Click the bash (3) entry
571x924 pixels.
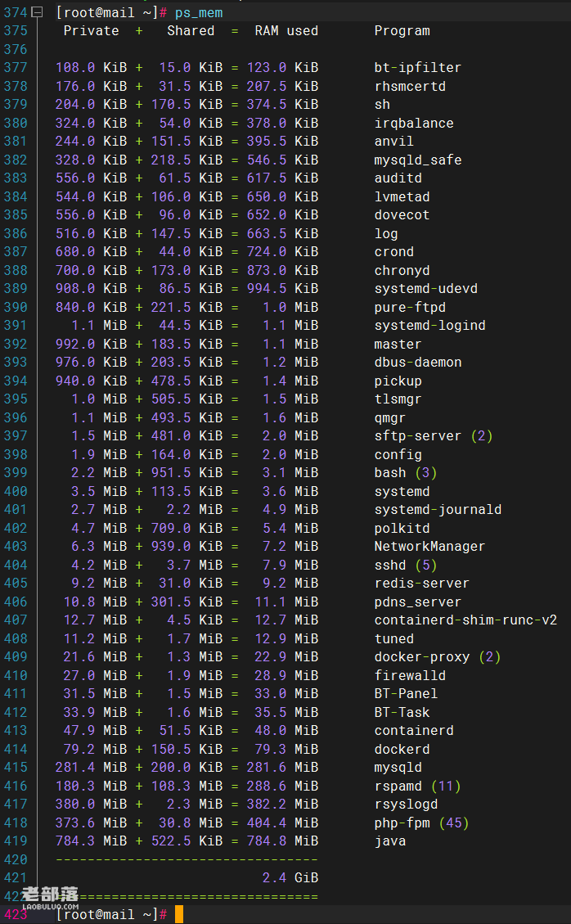tap(406, 472)
